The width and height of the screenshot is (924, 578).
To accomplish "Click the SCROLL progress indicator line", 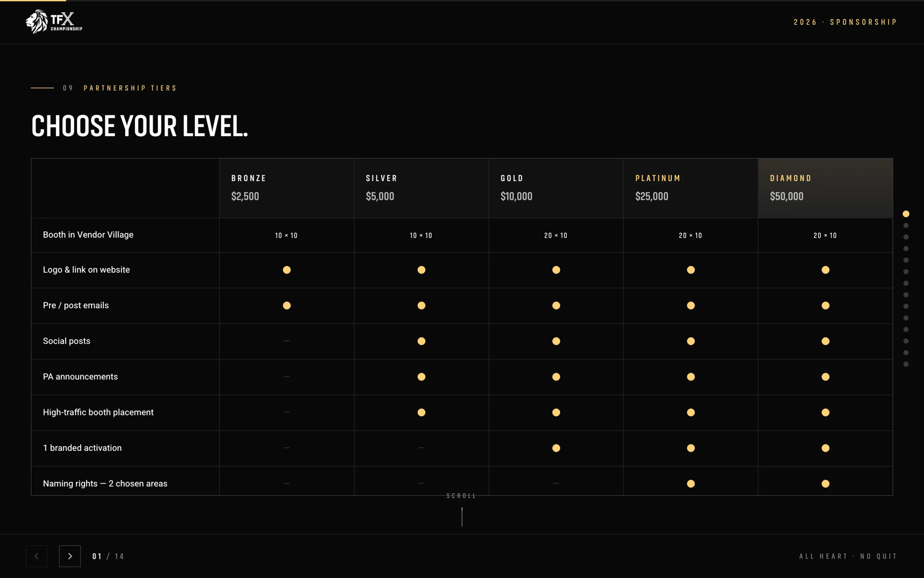I will pos(462,516).
